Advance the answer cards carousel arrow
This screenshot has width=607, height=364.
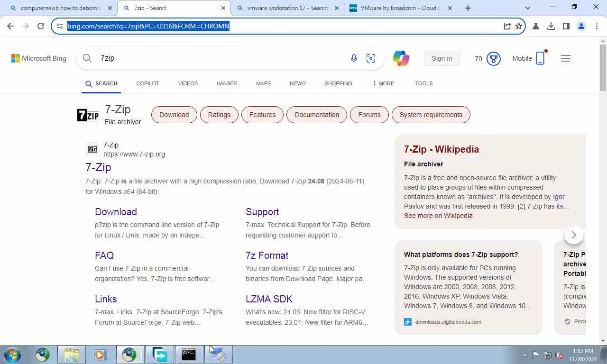(574, 235)
